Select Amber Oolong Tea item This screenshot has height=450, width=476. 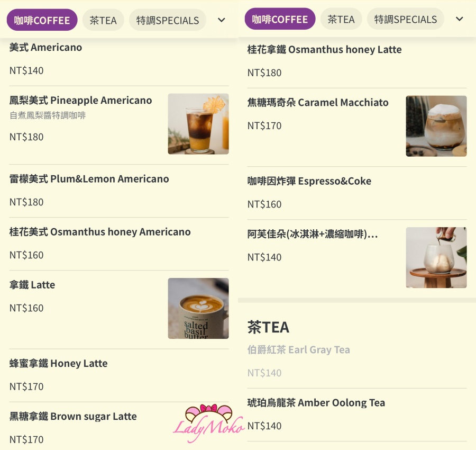point(357,415)
